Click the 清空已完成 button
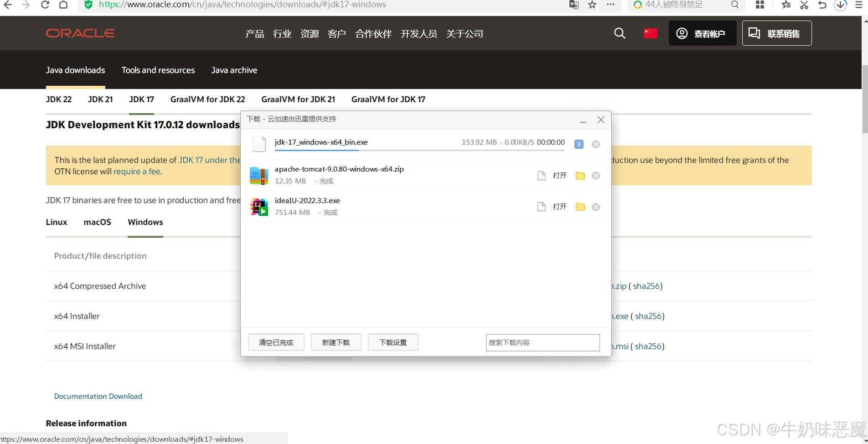This screenshot has height=444, width=868. (x=276, y=342)
